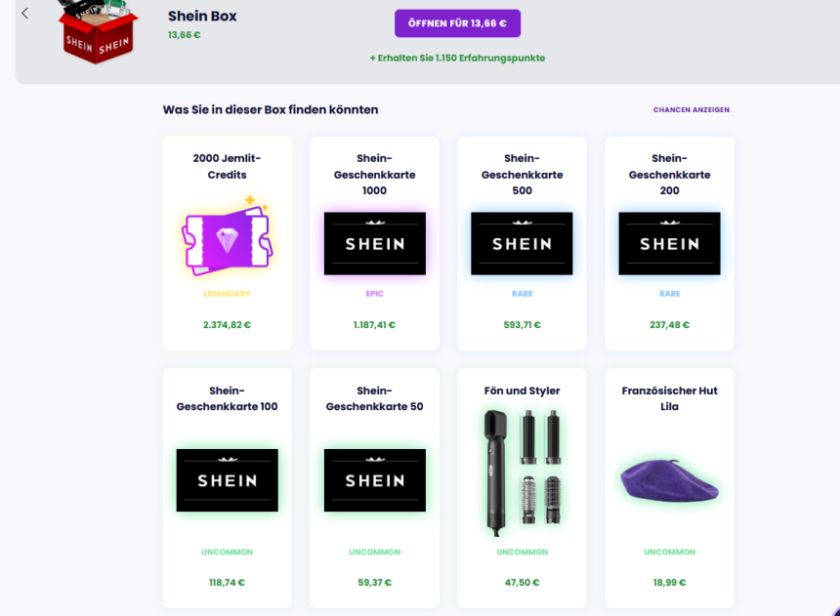Select the Shein-Geschenkkarte 500 card image

(x=522, y=243)
